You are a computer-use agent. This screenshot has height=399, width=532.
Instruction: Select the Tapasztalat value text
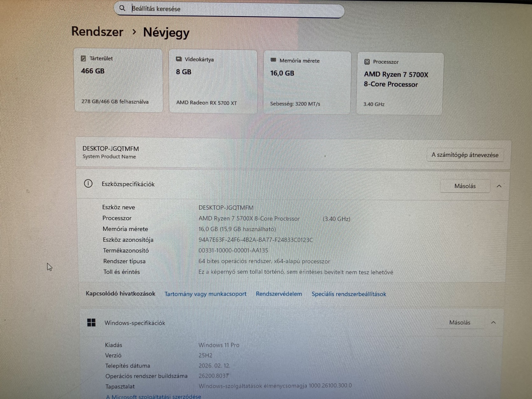pos(275,386)
